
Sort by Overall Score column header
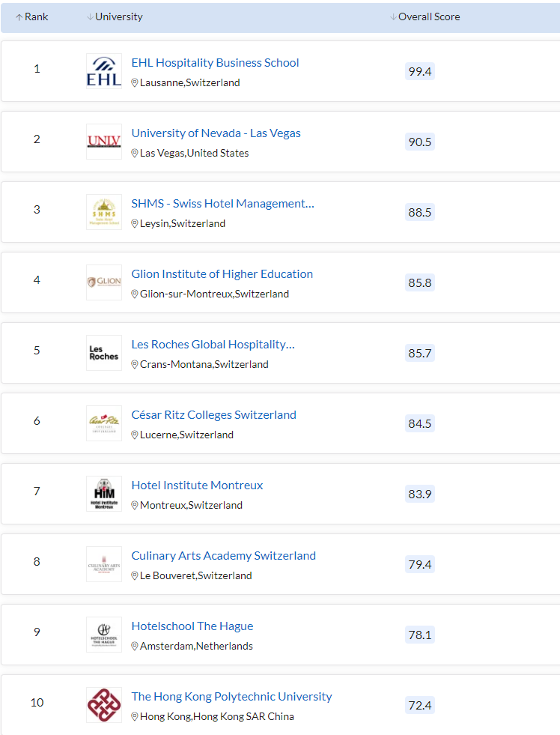coord(425,17)
